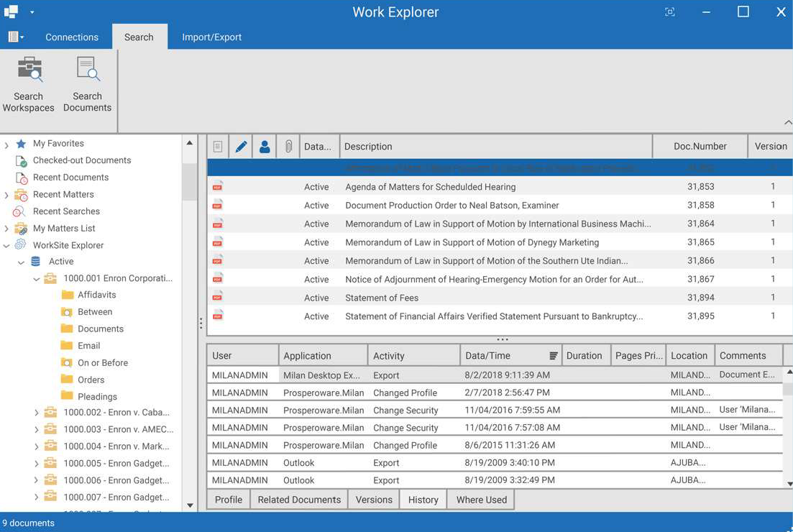This screenshot has height=532, width=793.
Task: Expand the My Favorites tree node
Action: tap(6, 145)
